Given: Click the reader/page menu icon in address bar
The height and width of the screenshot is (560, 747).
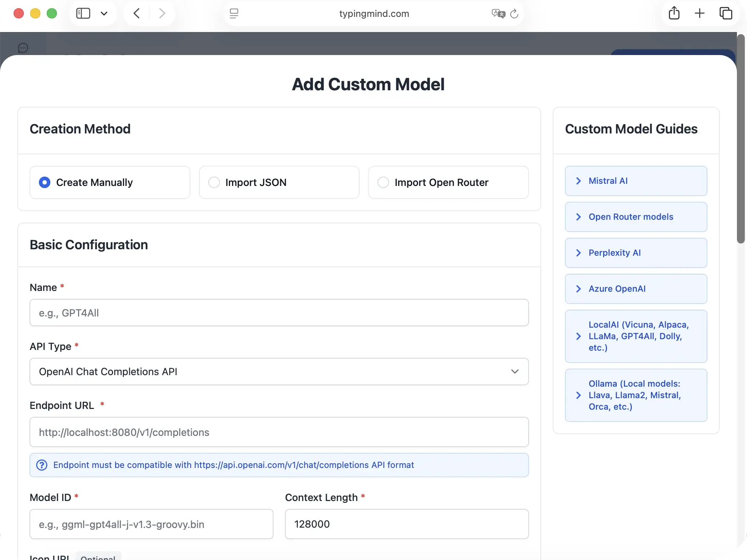Looking at the screenshot, I should point(234,14).
